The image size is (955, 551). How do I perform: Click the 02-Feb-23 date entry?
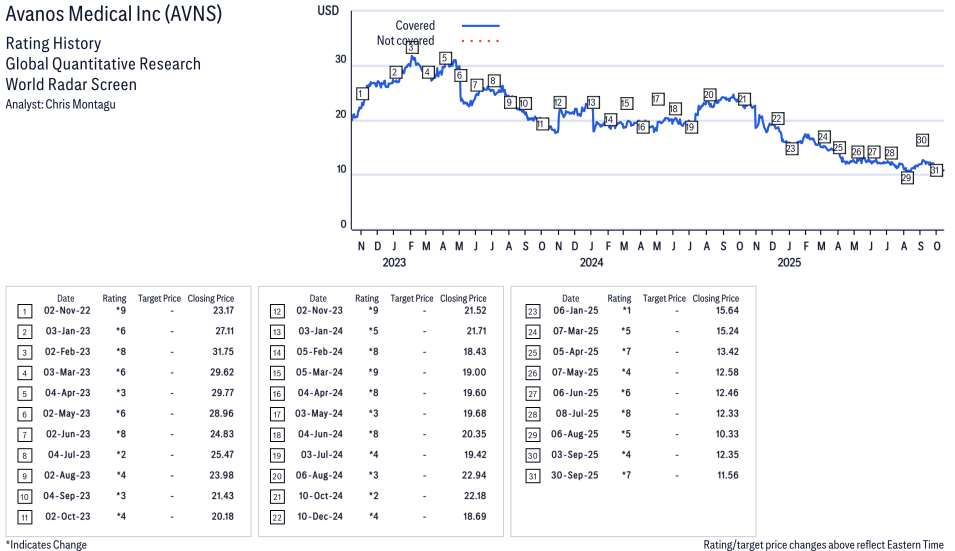pyautogui.click(x=66, y=351)
